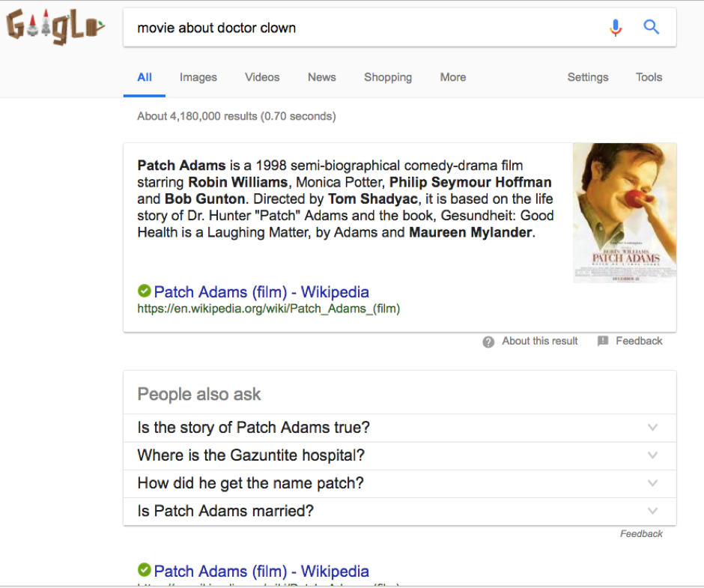
Task: Click the feedback flag icon under snippet
Action: pyautogui.click(x=603, y=341)
